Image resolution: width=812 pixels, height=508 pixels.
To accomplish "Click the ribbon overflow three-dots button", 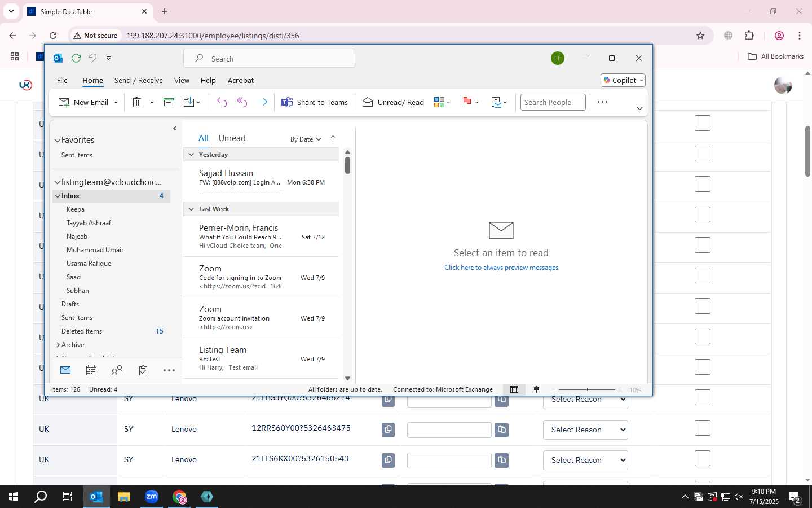I will click(x=602, y=102).
